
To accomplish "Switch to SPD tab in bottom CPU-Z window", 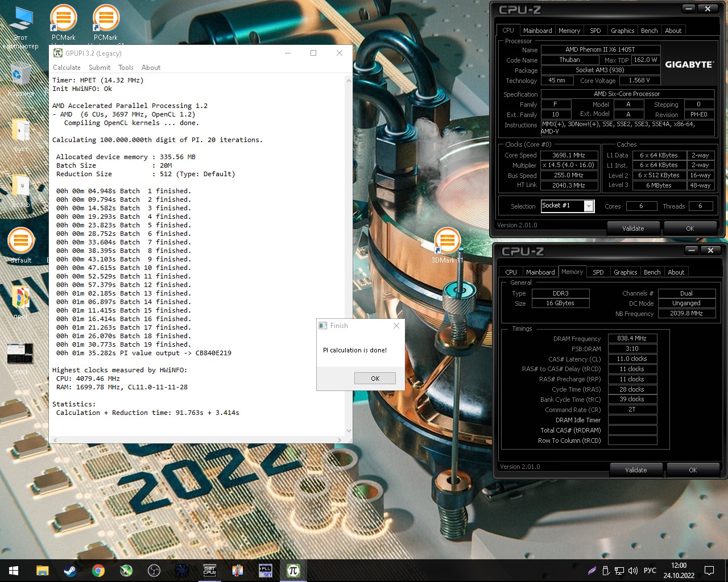I will click(x=598, y=272).
